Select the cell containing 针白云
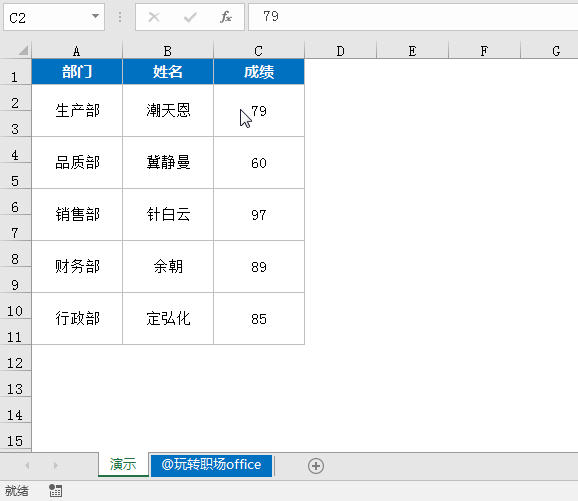The width and height of the screenshot is (578, 501). 168,215
